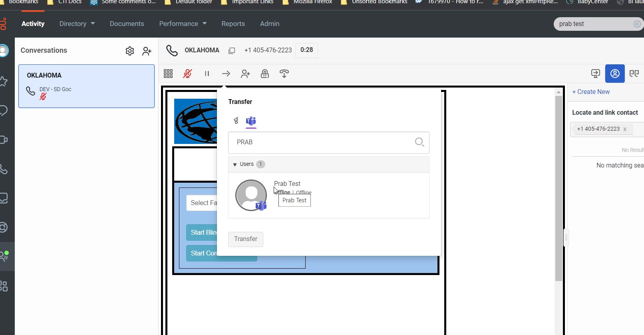Open the Reports menu item

pos(233,24)
